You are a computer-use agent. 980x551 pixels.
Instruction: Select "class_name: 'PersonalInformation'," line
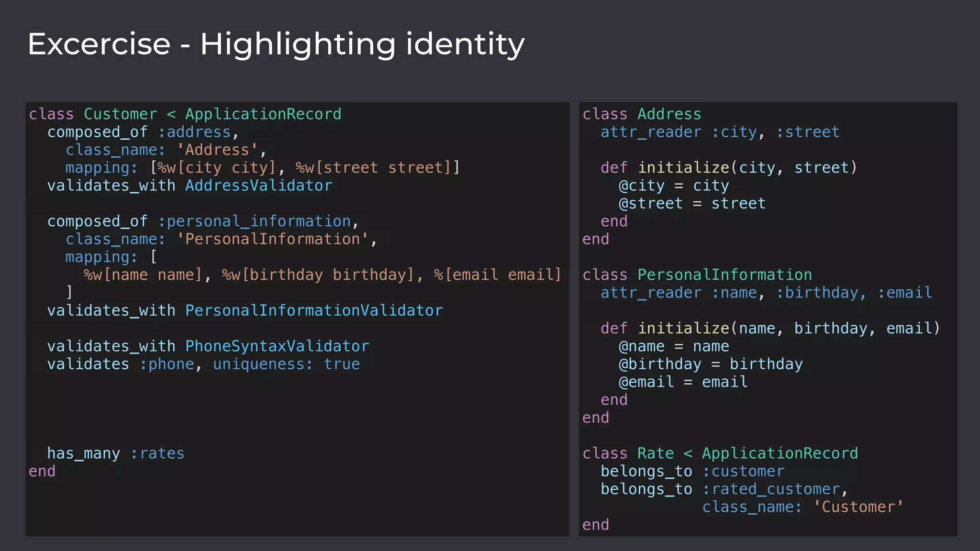click(x=222, y=239)
